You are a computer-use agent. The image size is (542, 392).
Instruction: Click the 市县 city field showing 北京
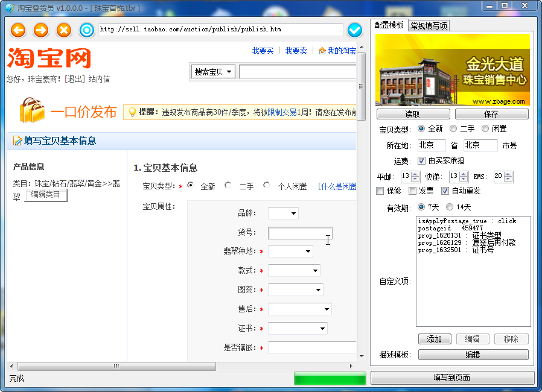coord(480,145)
